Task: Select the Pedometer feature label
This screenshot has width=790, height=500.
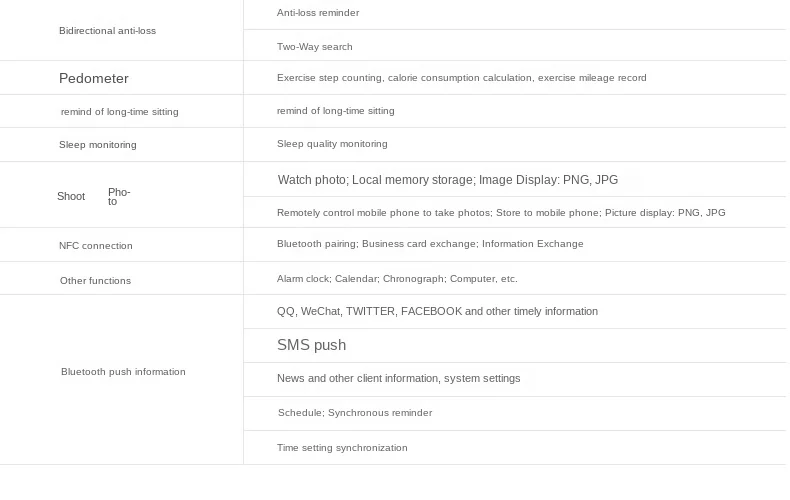Action: [94, 79]
